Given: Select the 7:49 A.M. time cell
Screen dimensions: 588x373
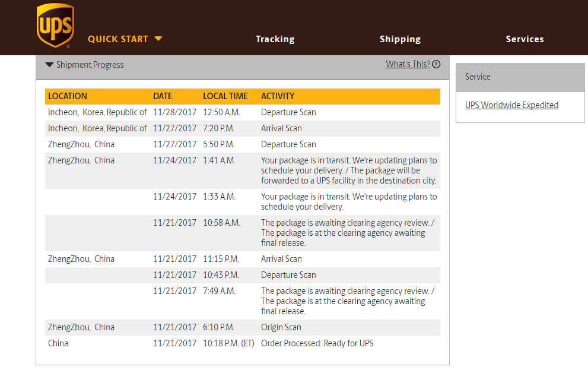Looking at the screenshot, I should click(x=219, y=291).
